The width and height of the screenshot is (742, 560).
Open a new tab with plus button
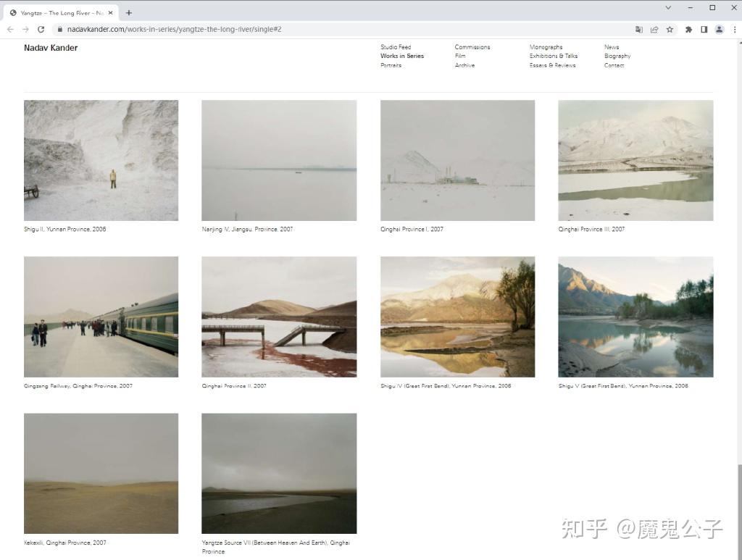pyautogui.click(x=129, y=13)
